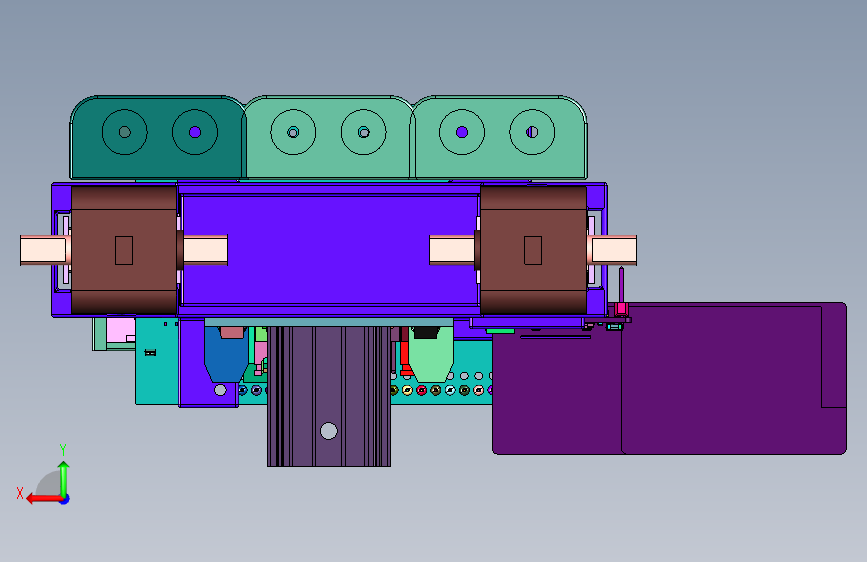
Task: Click the round hole in the heatsink
Action: click(x=329, y=431)
